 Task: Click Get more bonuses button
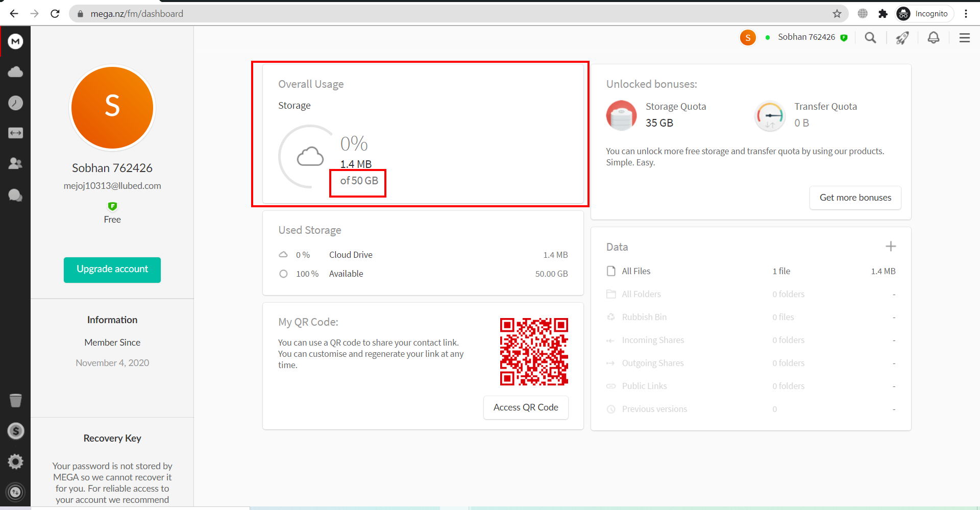tap(855, 198)
